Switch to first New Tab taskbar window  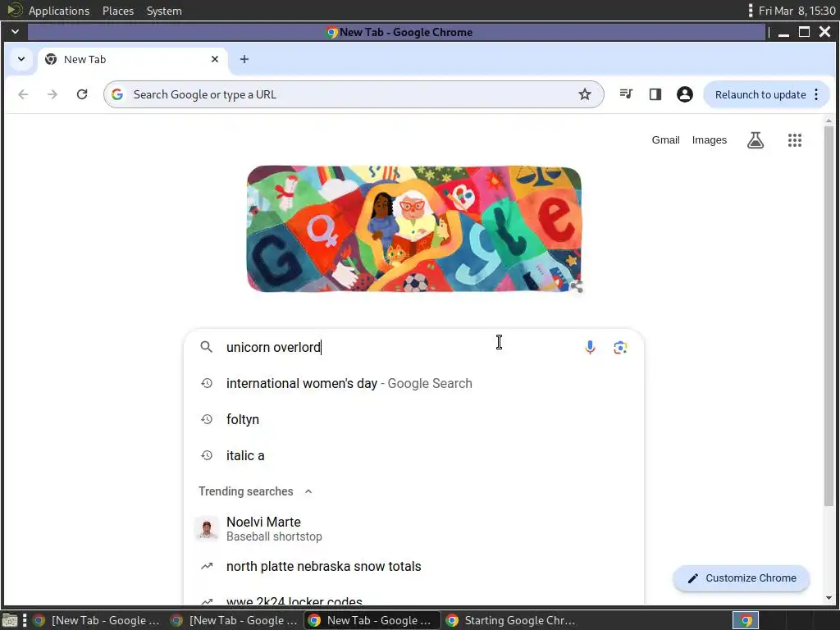pos(97,620)
